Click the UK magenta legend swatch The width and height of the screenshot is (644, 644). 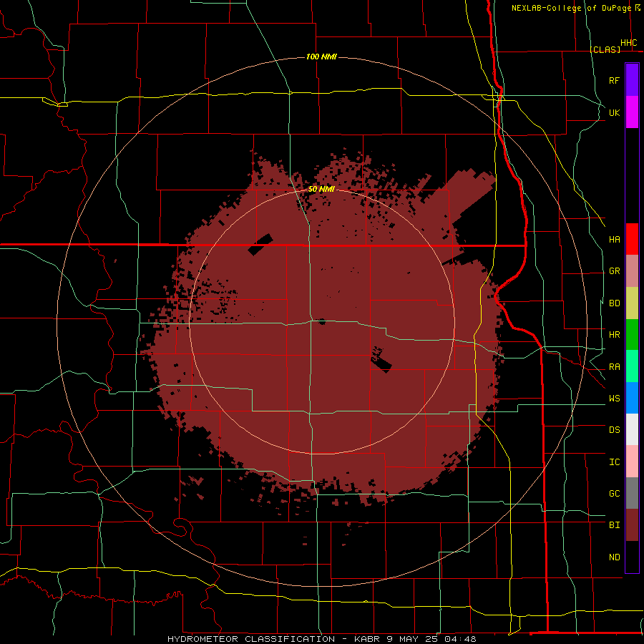click(632, 112)
